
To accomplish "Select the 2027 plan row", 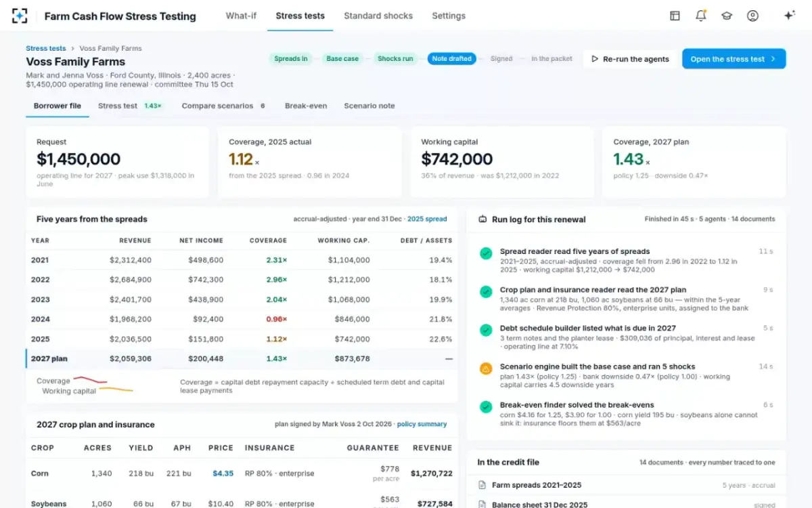I will [x=242, y=359].
